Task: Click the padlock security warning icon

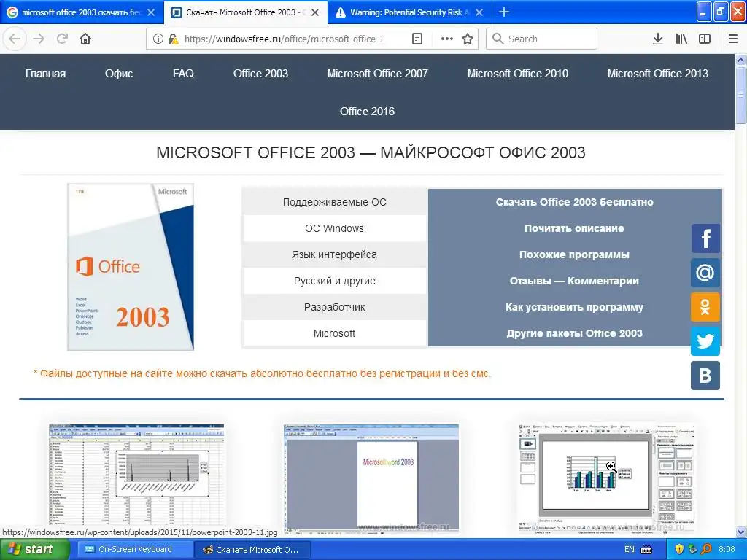Action: [x=174, y=39]
